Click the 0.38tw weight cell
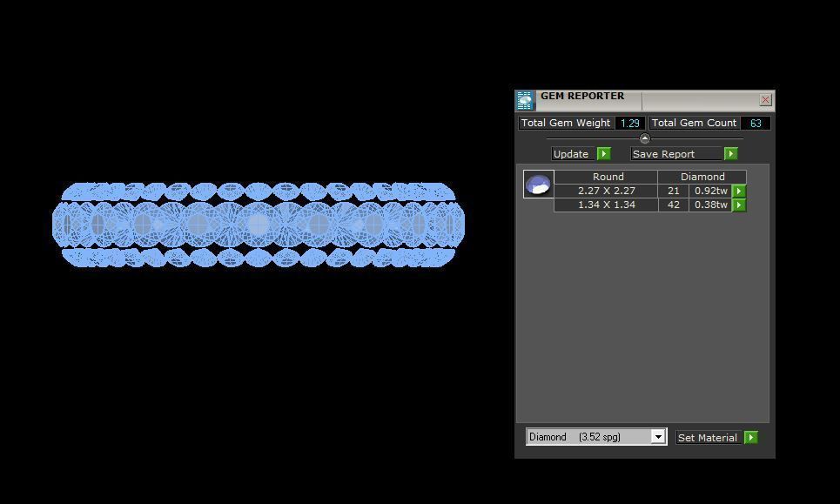The width and height of the screenshot is (840, 504). pos(711,205)
